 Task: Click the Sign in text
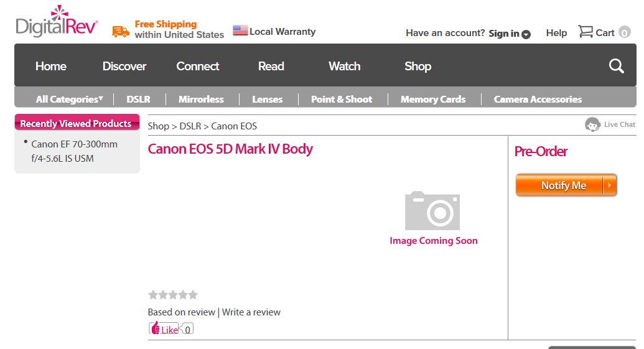coord(504,33)
